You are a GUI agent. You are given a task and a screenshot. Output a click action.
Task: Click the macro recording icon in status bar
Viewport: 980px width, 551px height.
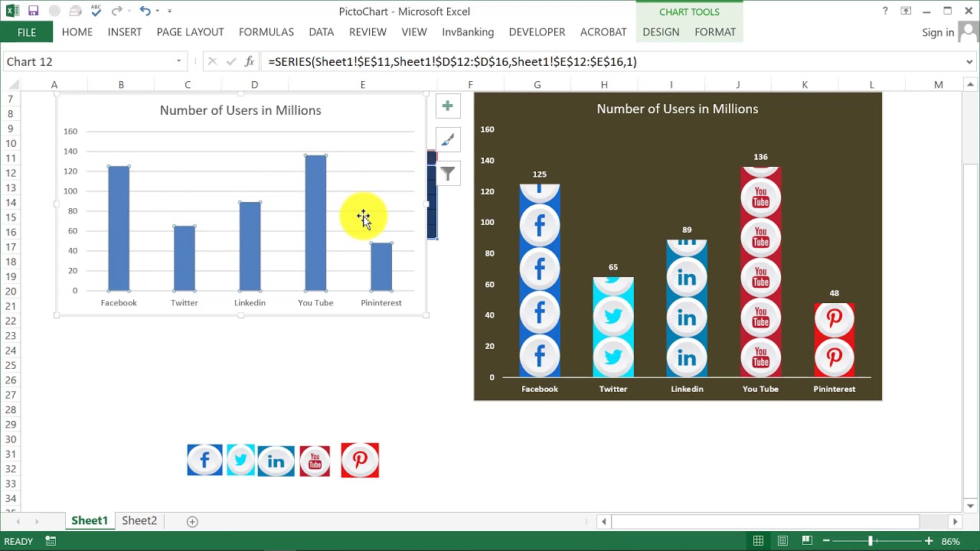51,541
